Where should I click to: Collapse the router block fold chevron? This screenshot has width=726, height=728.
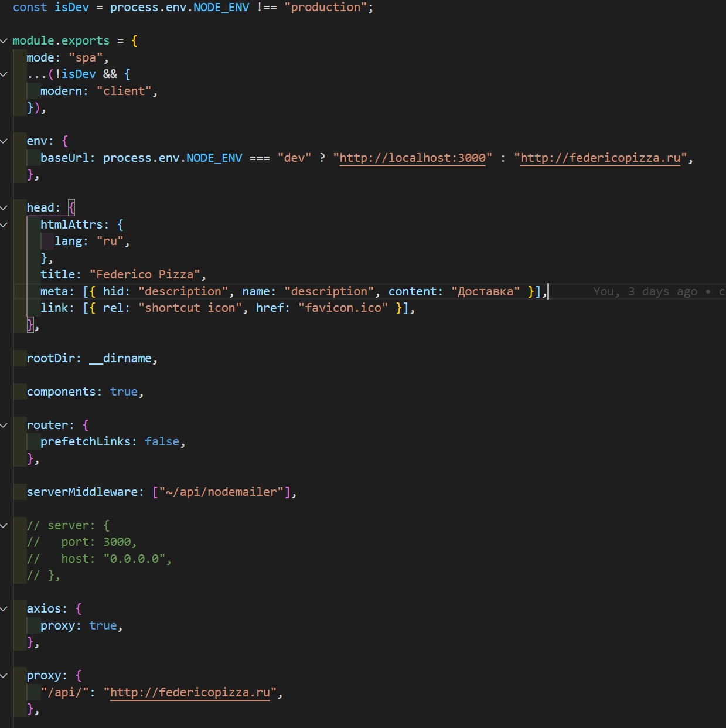click(x=4, y=425)
